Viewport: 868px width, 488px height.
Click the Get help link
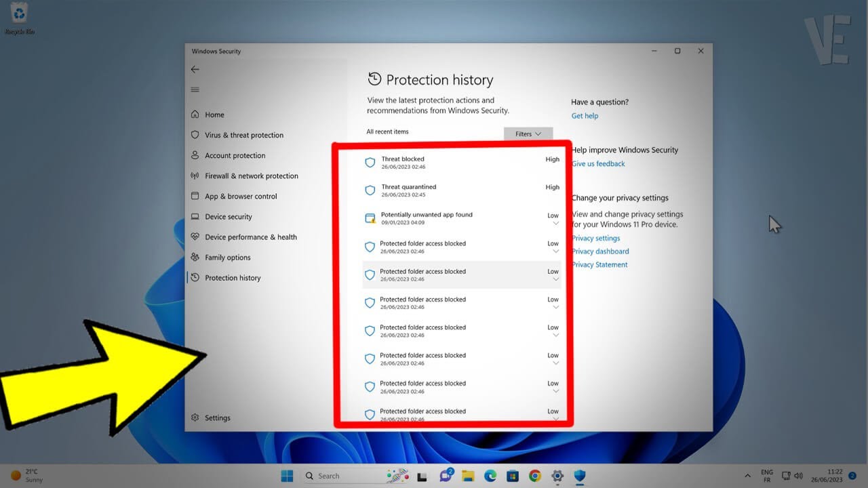[585, 116]
